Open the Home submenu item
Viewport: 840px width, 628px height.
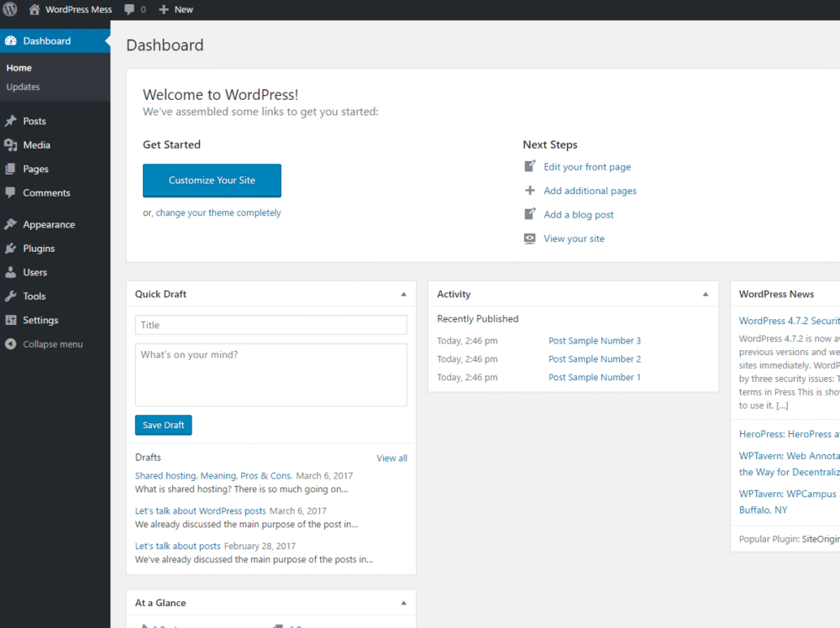click(19, 68)
